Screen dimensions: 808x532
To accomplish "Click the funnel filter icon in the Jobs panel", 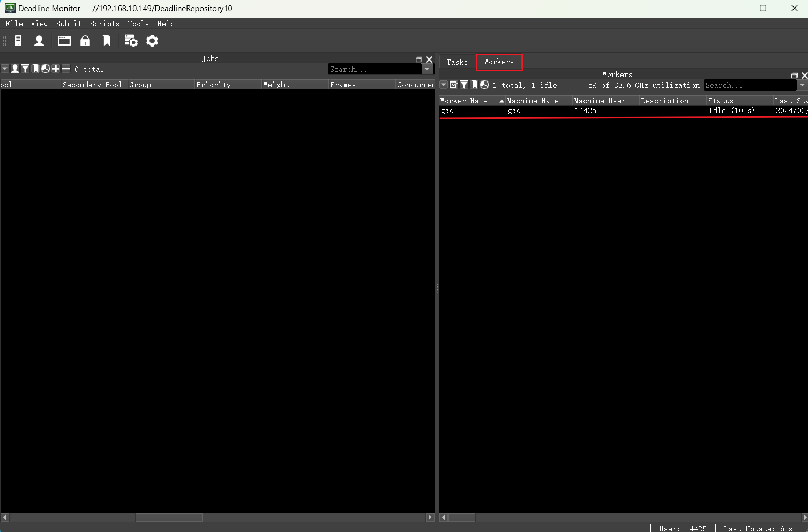I will (x=25, y=69).
